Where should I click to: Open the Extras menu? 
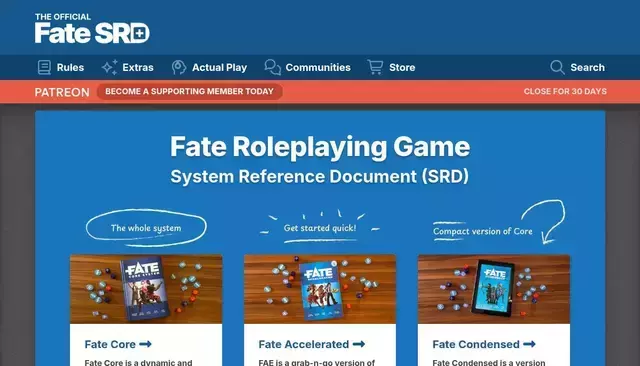pyautogui.click(x=138, y=67)
